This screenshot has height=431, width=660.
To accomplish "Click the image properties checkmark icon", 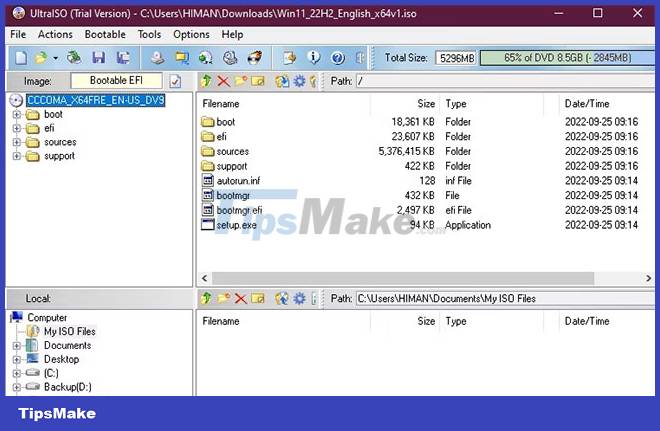I will (175, 81).
